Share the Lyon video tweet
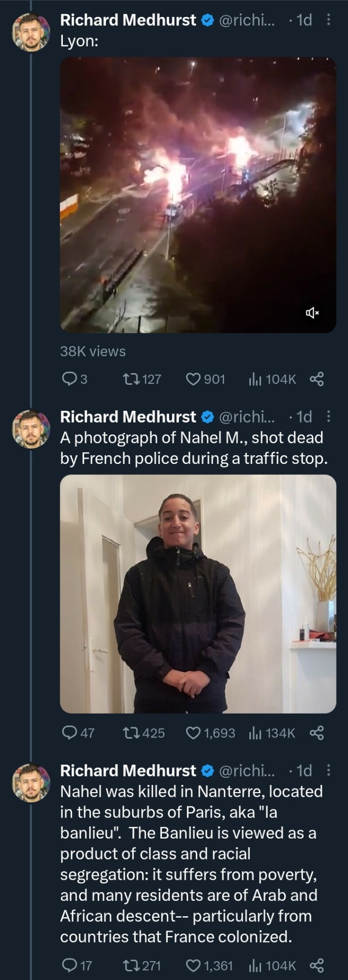The image size is (348, 980). pyautogui.click(x=317, y=379)
